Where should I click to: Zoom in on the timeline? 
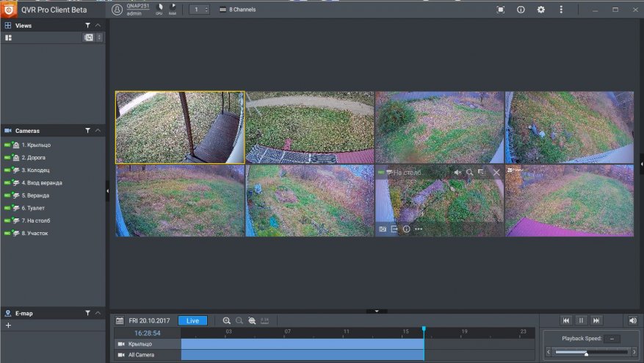[227, 321]
